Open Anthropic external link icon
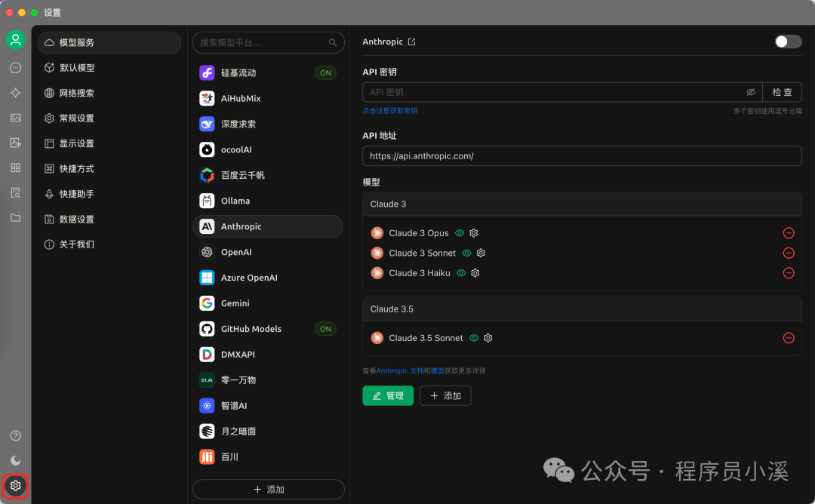This screenshot has width=815, height=504. 412,41
